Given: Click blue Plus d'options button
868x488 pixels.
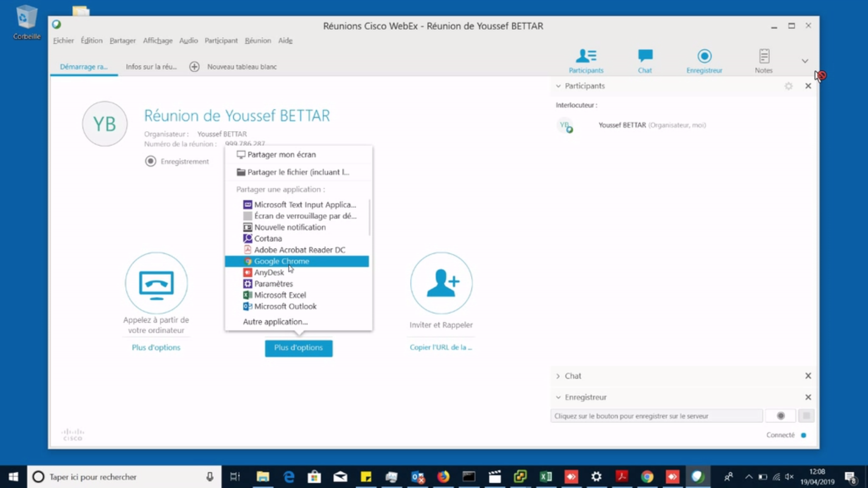Looking at the screenshot, I should (x=298, y=348).
